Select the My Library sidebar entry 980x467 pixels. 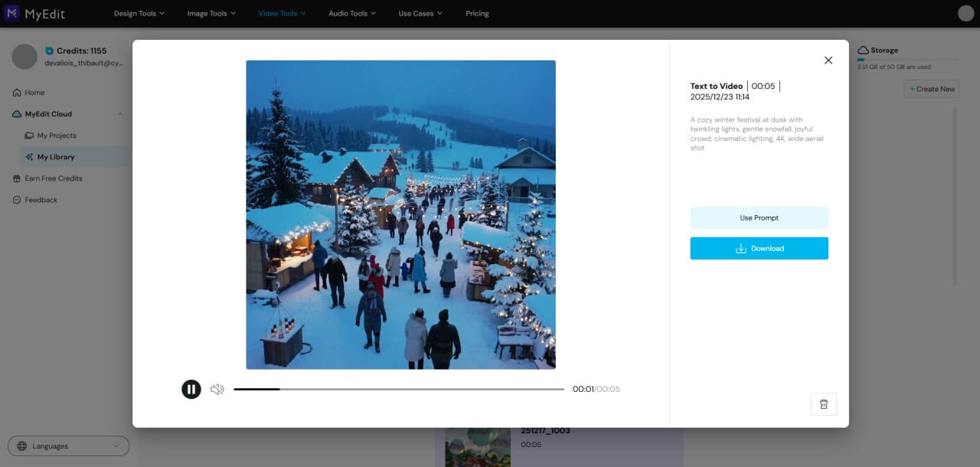(55, 156)
